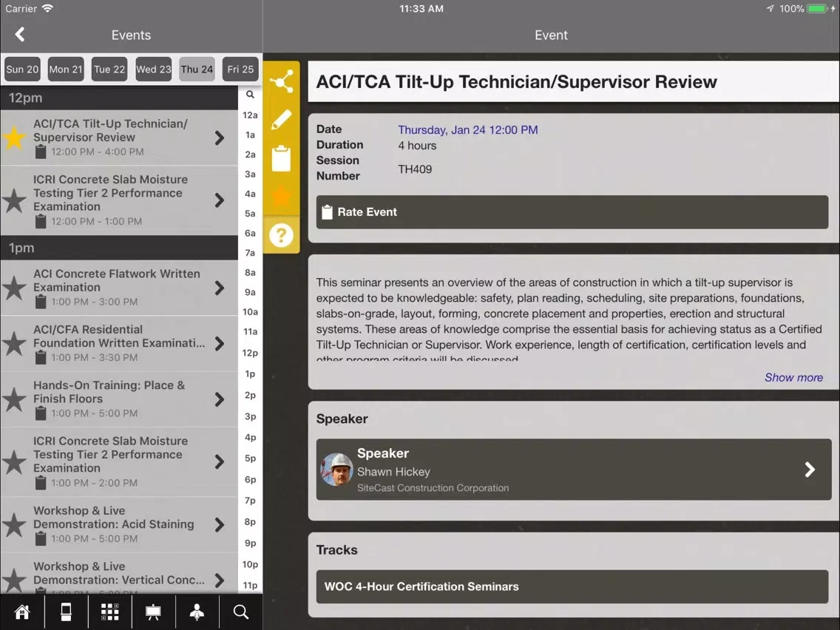Image resolution: width=840 pixels, height=630 pixels.
Task: Tap the orange favorite star in yellow toolbar
Action: pyautogui.click(x=281, y=197)
